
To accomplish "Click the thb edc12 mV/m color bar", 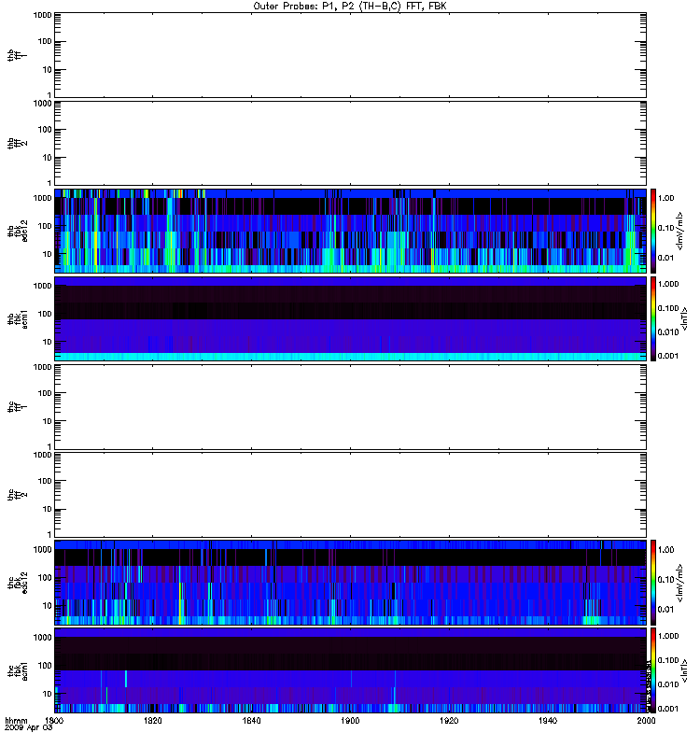I will click(x=653, y=231).
